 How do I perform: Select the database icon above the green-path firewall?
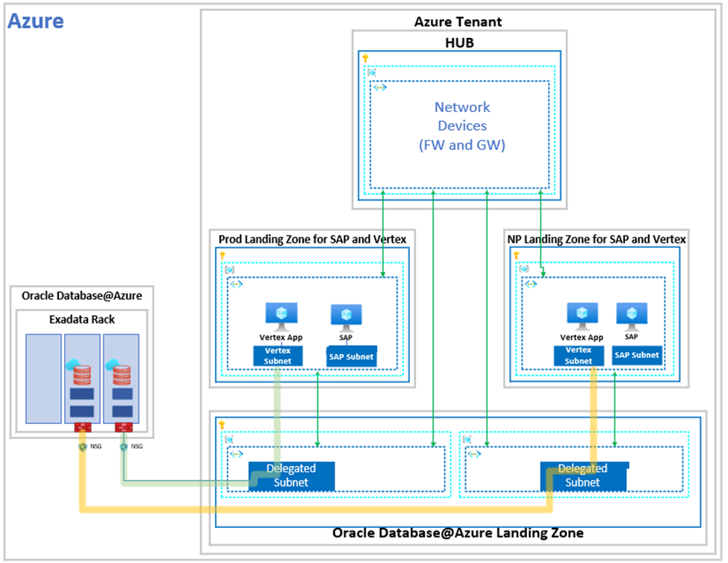point(119,372)
